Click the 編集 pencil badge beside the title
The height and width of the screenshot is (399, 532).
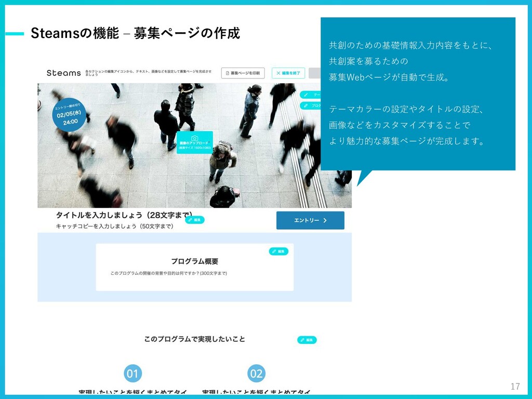pyautogui.click(x=195, y=220)
